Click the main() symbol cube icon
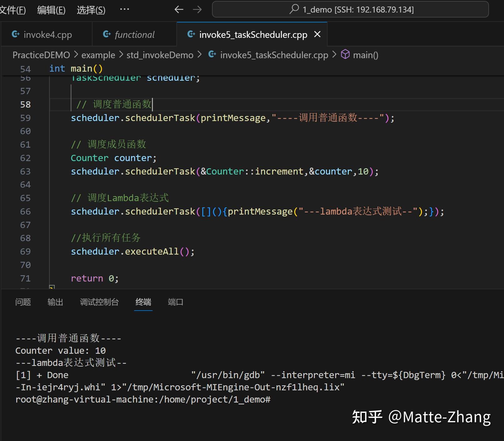The image size is (504, 441). (x=345, y=54)
